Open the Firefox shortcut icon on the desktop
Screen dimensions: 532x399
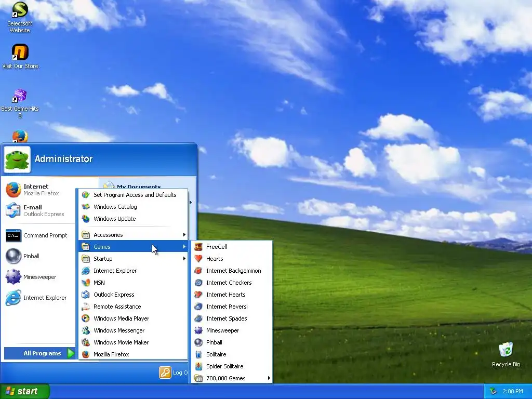(20, 136)
